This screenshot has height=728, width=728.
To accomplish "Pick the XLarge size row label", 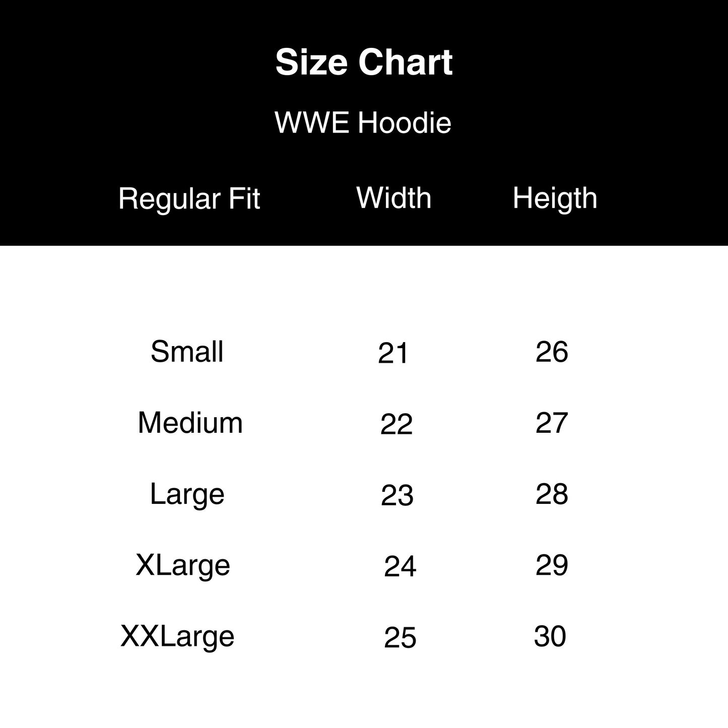I will 183,565.
